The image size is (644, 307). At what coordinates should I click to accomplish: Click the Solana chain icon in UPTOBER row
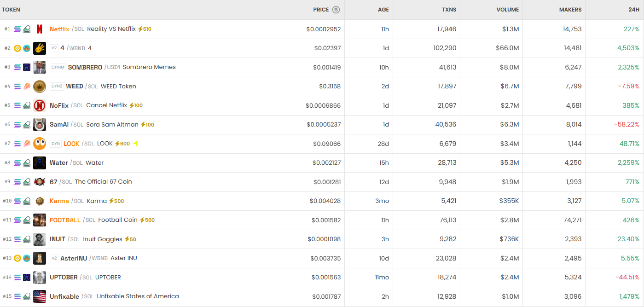pos(17,278)
